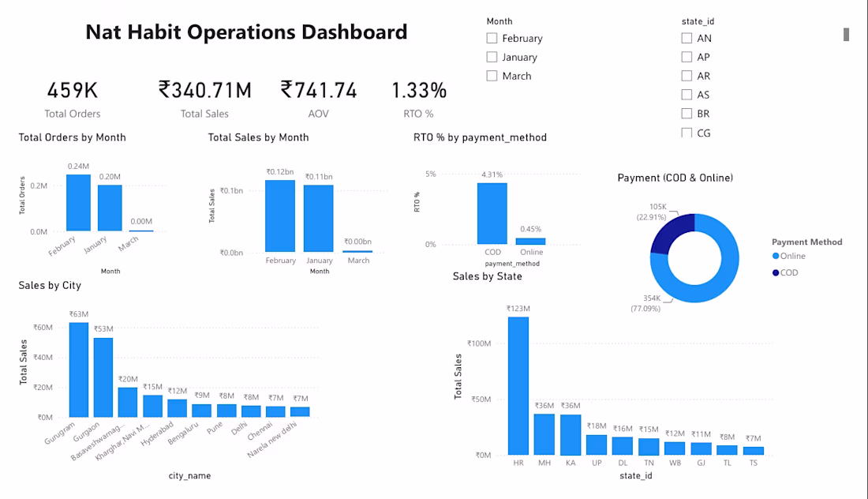The image size is (868, 499).
Task: Click the Bengaluru bar showing ₹9M
Action: (201, 411)
